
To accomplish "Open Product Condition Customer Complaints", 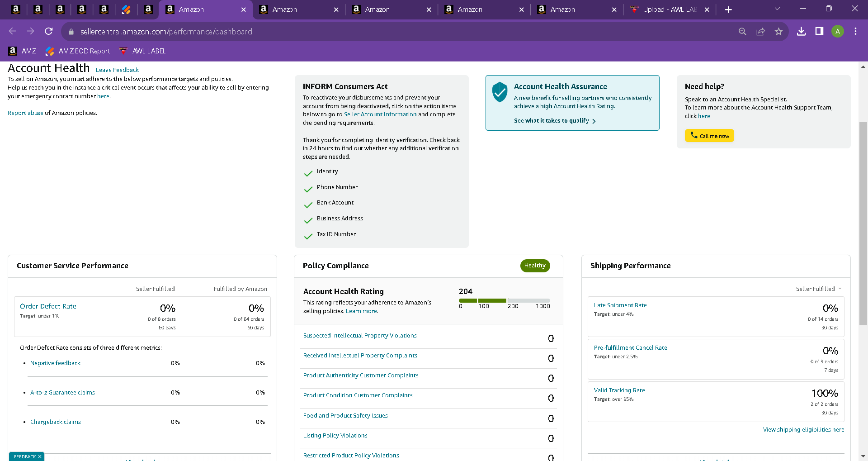I will (358, 395).
